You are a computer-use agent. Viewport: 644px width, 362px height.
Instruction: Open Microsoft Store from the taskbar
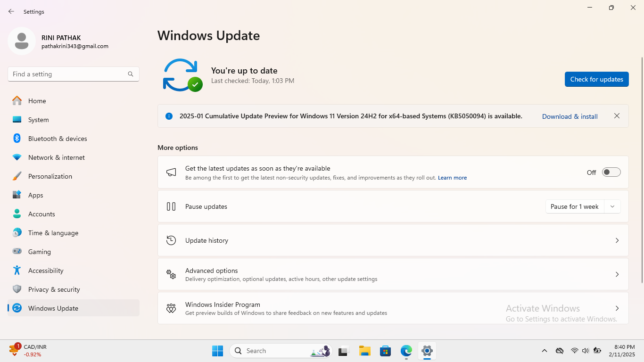coord(386,351)
